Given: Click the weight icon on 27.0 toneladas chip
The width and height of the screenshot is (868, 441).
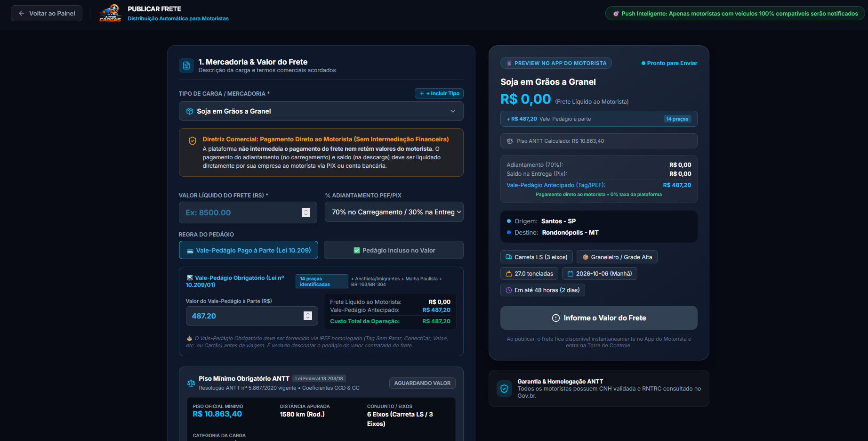Looking at the screenshot, I should pyautogui.click(x=509, y=274).
